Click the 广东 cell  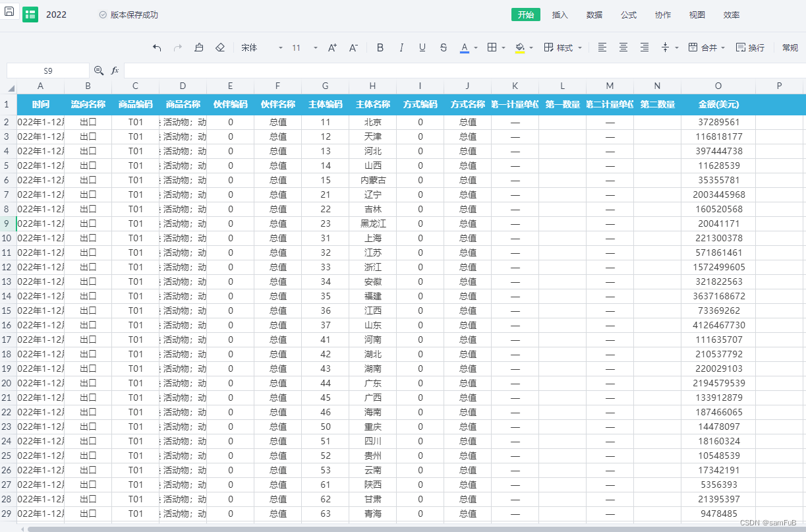[373, 383]
